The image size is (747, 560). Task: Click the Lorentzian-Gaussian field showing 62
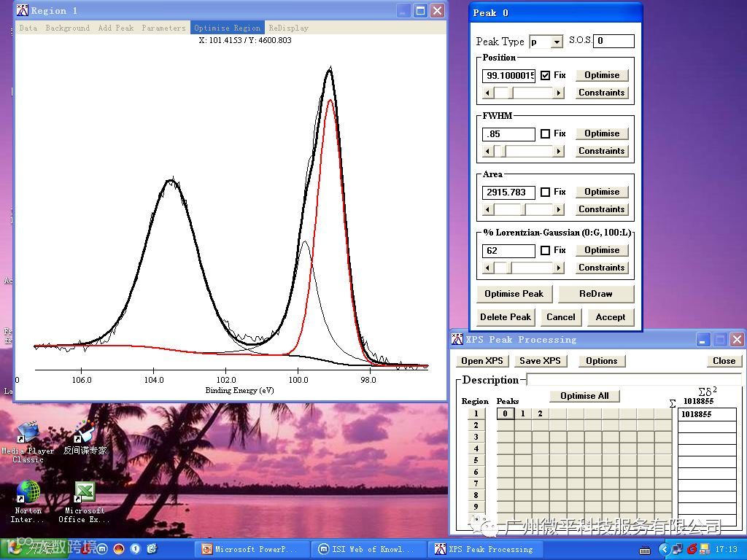coord(508,251)
